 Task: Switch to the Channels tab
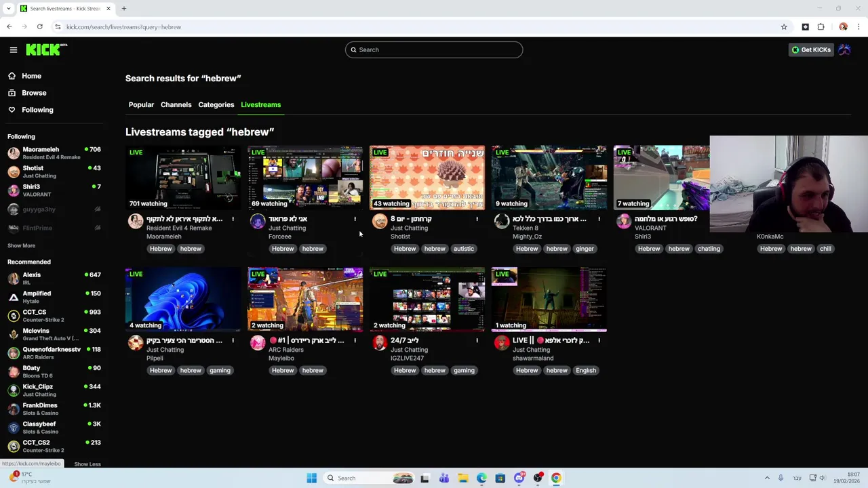coord(176,105)
